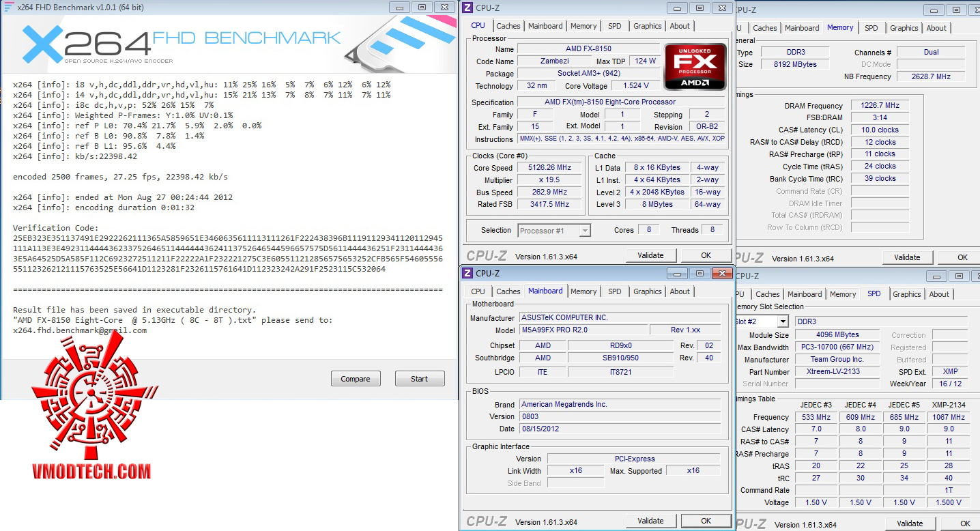The width and height of the screenshot is (980, 531).
Task: Click the BIOS Brand 'American Megatrends Inc.'
Action: (x=620, y=405)
